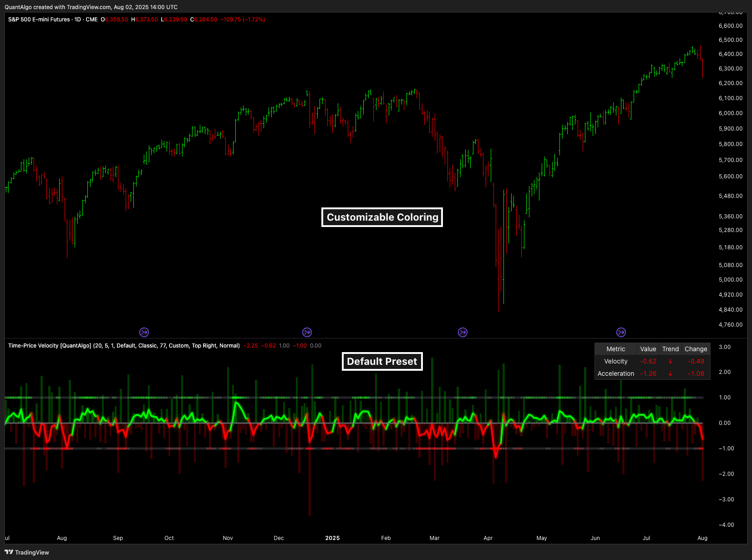Click the Velocity row label in the table
This screenshot has width=752, height=560.
click(616, 361)
